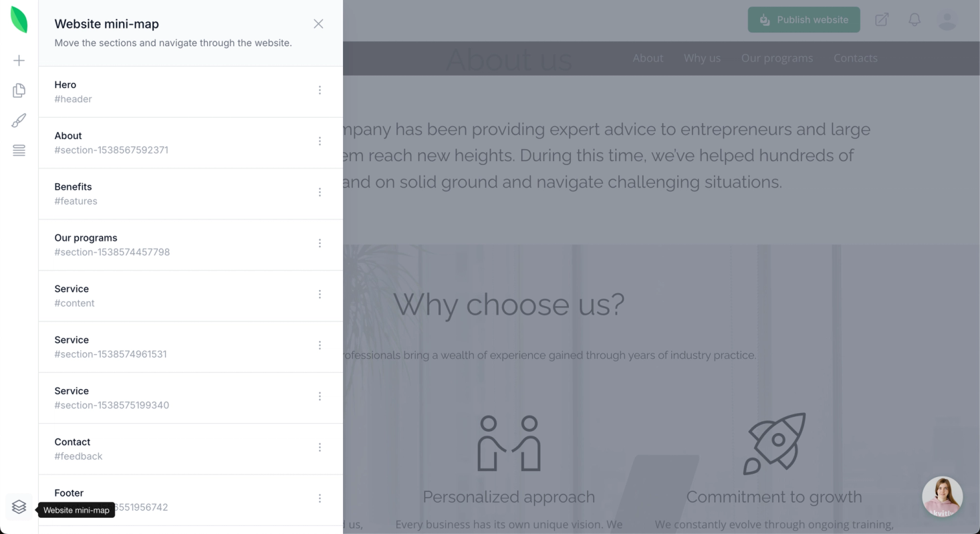The height and width of the screenshot is (534, 980).
Task: Click the green leaf logo icon
Action: point(19,20)
